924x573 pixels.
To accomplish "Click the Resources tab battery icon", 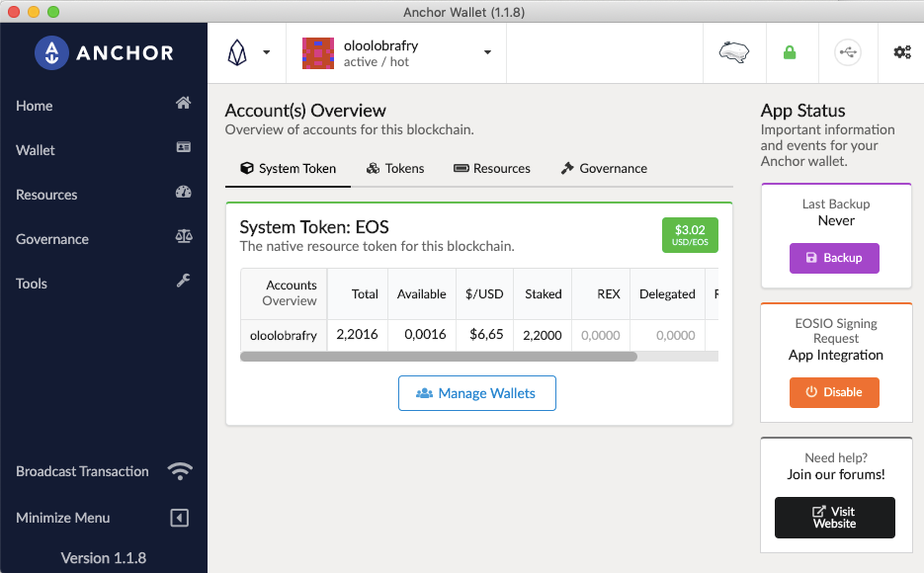I will [x=461, y=168].
